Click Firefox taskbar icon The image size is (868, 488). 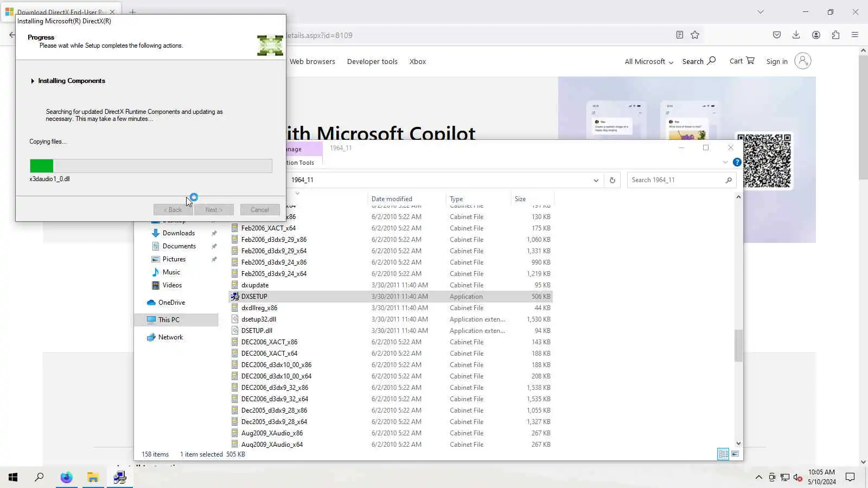pos(66,477)
